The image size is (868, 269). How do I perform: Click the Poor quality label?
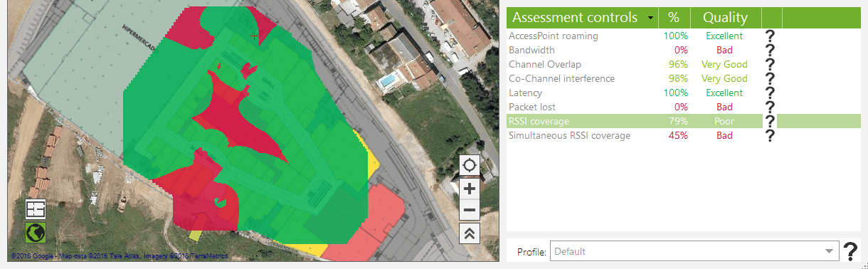pyautogui.click(x=724, y=121)
